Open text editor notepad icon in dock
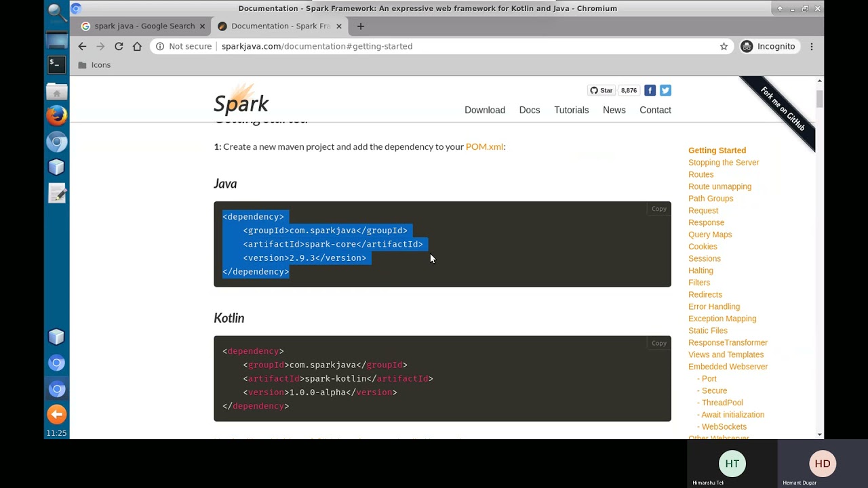This screenshot has width=868, height=488. (x=57, y=193)
